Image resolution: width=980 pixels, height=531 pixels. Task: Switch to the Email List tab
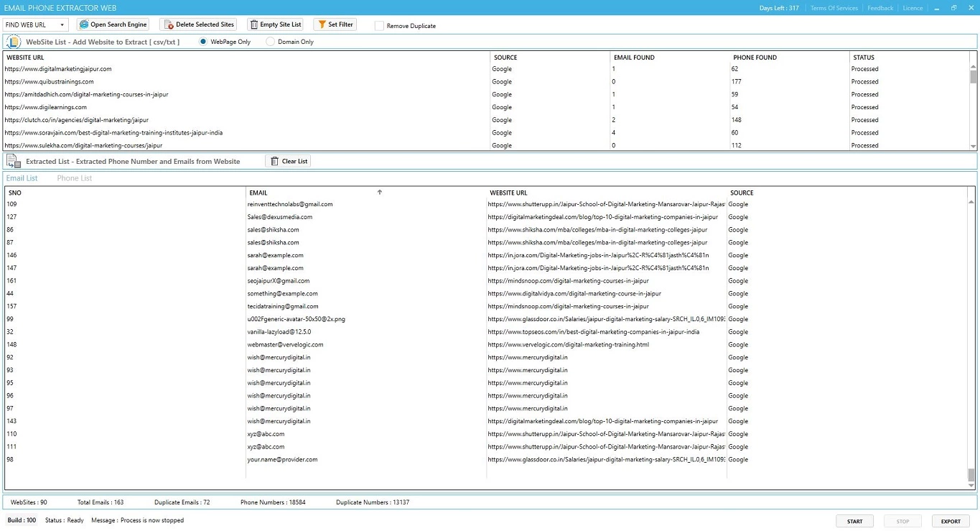coord(22,178)
